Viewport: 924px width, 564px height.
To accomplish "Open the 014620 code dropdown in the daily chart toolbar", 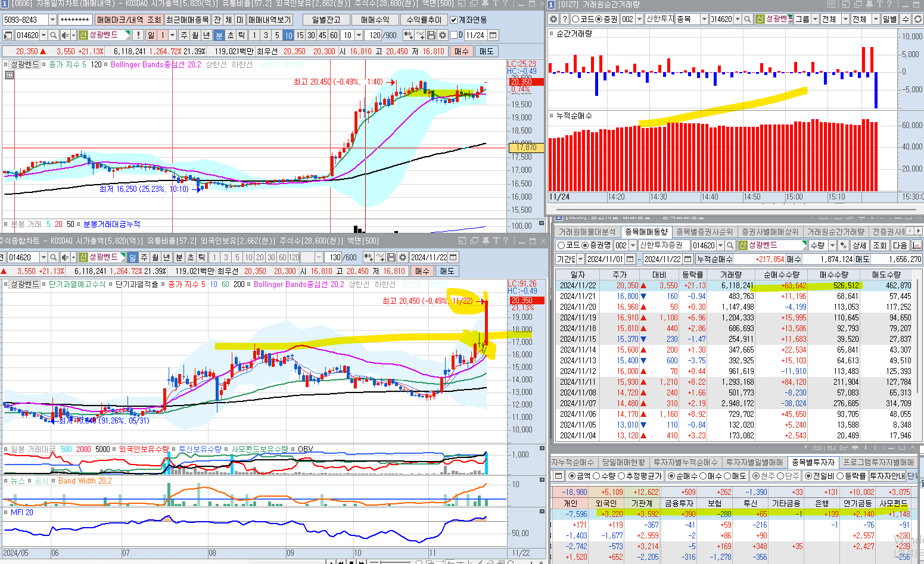I will [x=43, y=257].
